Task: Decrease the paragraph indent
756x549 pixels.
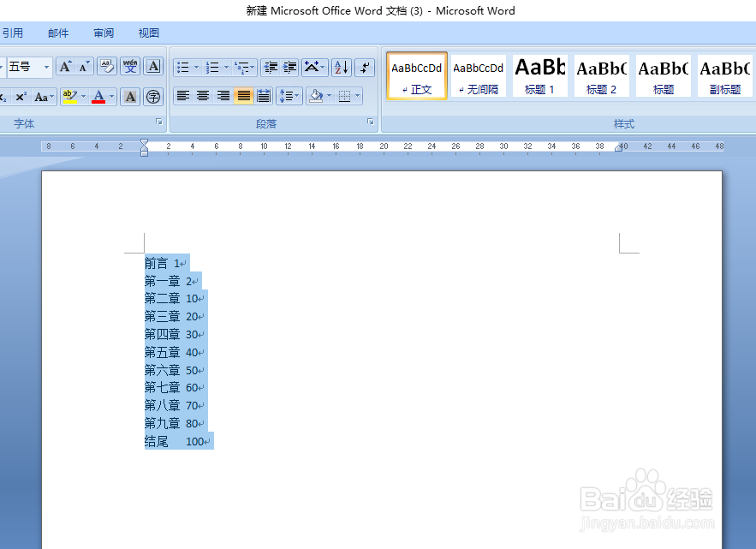Action: (x=271, y=67)
